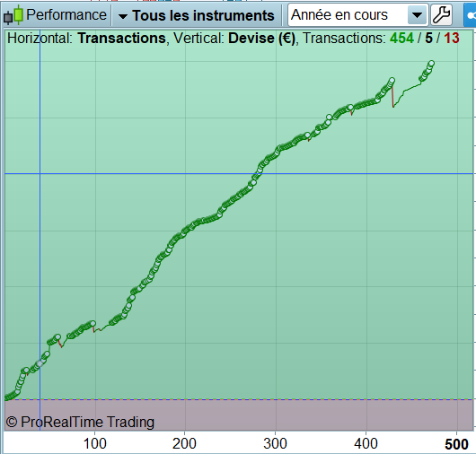
Task: Click the Performance candlestick icon
Action: click(x=13, y=15)
